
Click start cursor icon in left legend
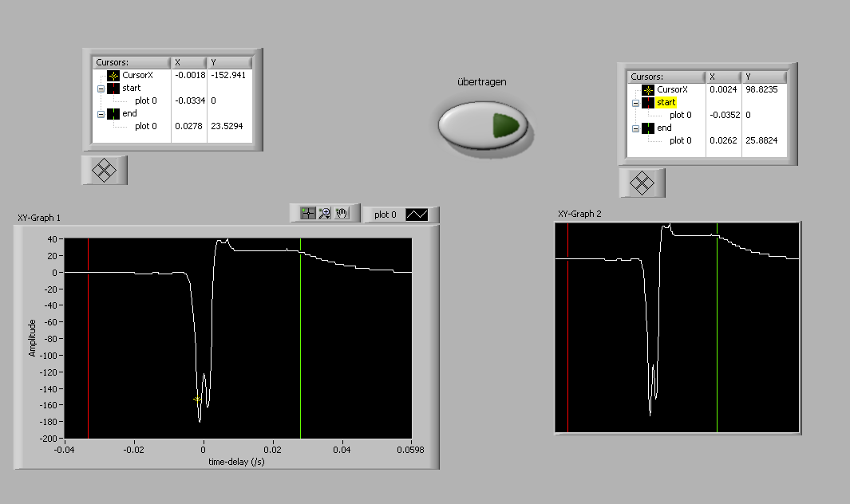click(x=113, y=89)
